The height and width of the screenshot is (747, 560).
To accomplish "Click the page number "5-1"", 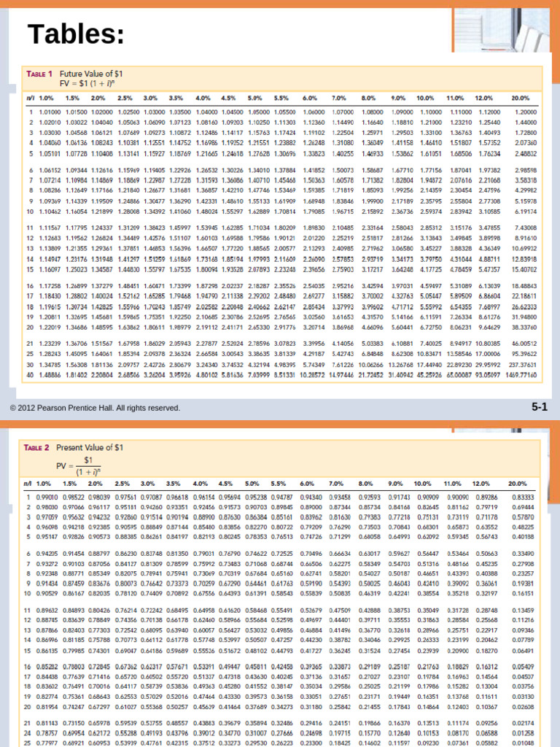I will [540, 407].
